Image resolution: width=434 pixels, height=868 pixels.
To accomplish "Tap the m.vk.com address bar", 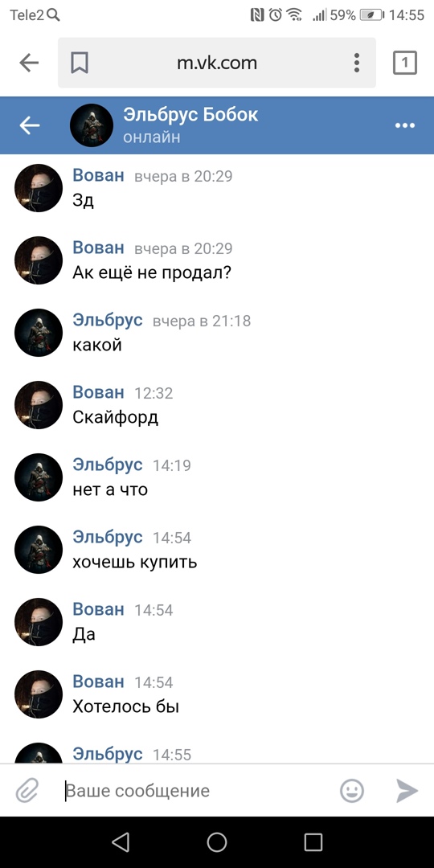I will click(217, 63).
